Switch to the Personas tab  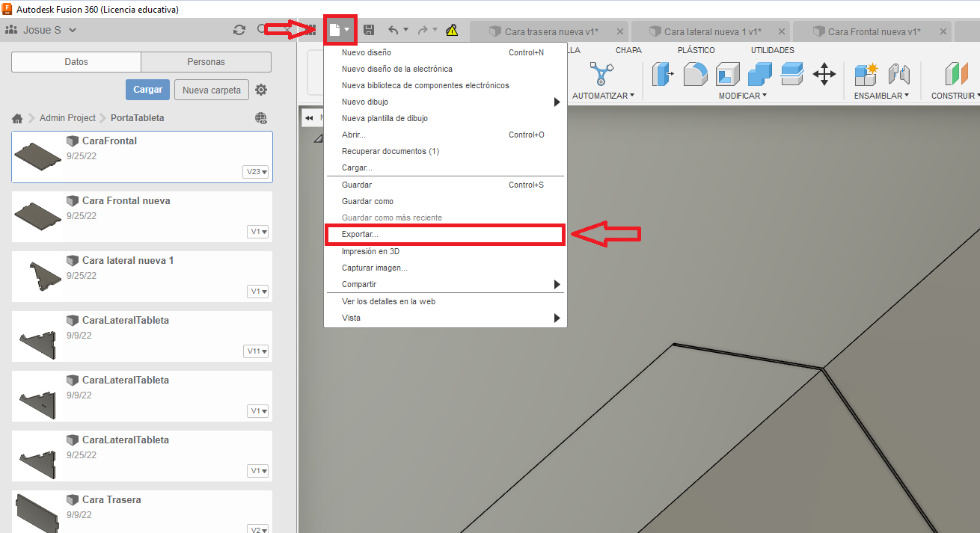(206, 62)
